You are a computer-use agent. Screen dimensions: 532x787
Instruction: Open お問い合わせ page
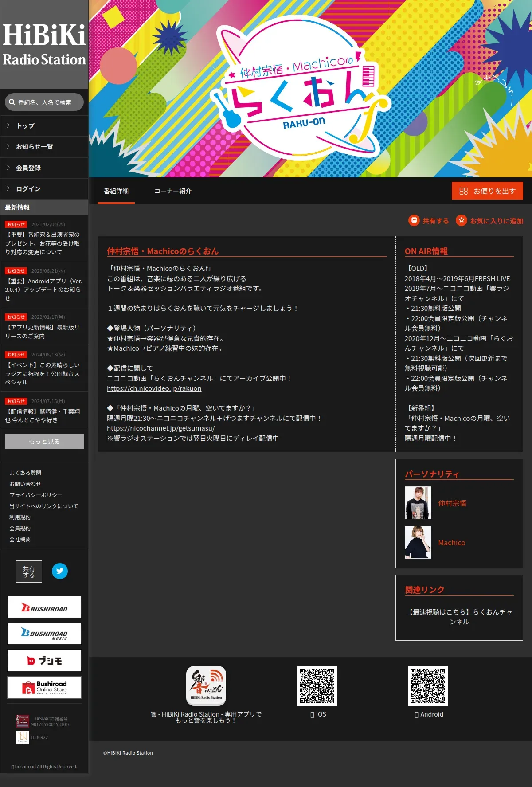25,484
